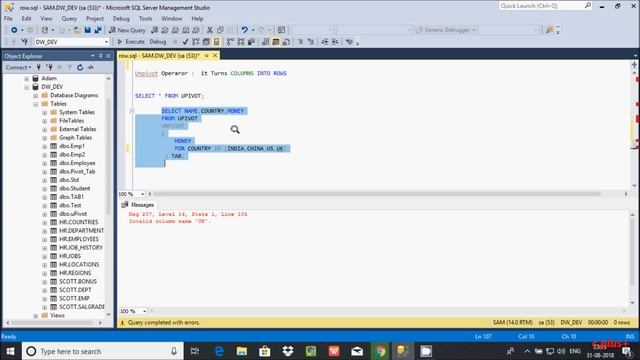Click the Cut scissors icon
Screen dimensions: 640x360
[x=210, y=30]
